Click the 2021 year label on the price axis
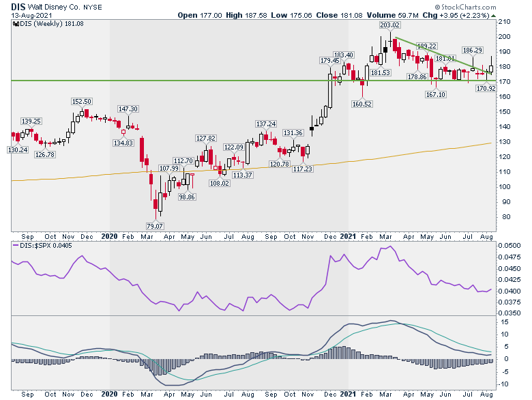Image resolution: width=532 pixels, height=400 pixels. coord(348,236)
